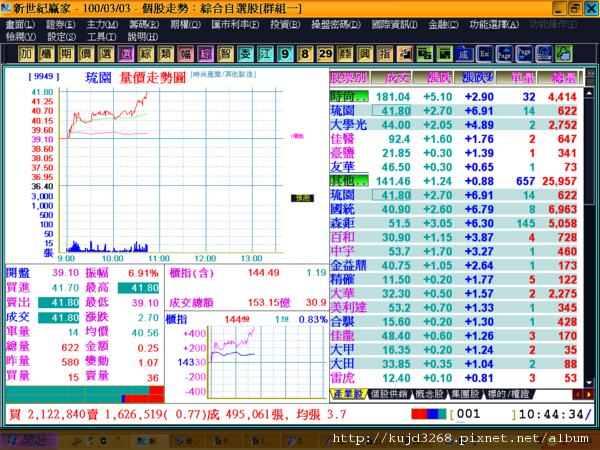Click the red left arrow beside the tabs
The image size is (600, 450).
pyautogui.click(x=578, y=395)
